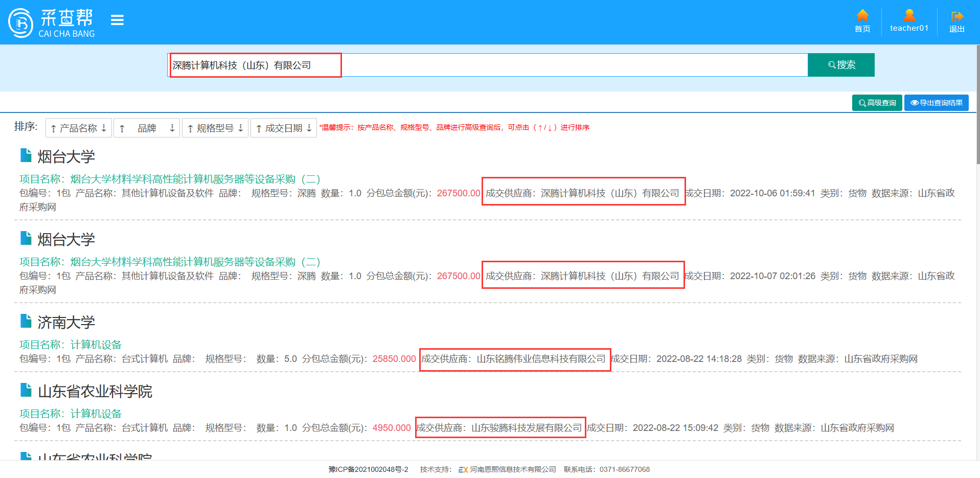980x478 pixels.
Task: Sort ascending by 产品名称 up arrow
Action: [x=54, y=128]
